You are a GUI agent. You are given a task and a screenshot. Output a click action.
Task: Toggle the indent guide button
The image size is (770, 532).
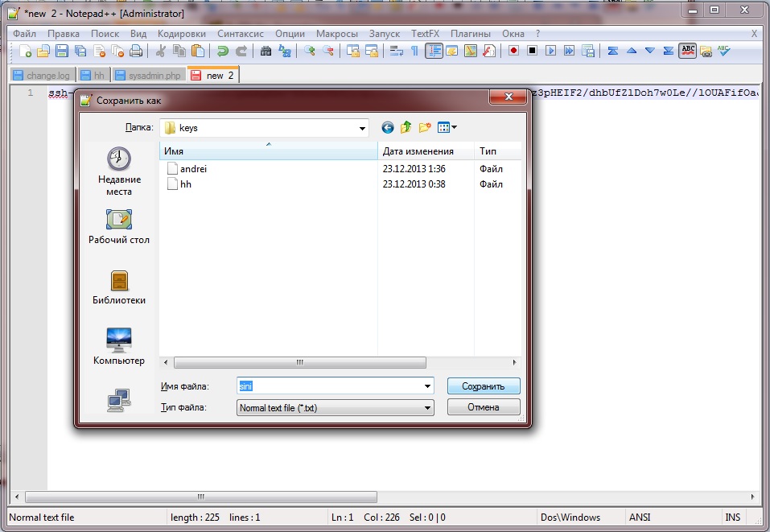[434, 51]
